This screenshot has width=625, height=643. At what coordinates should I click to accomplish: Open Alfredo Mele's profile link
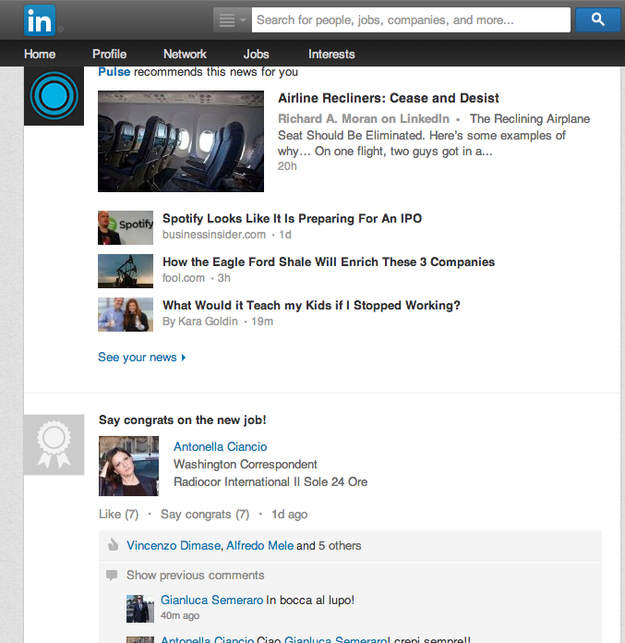pos(260,546)
